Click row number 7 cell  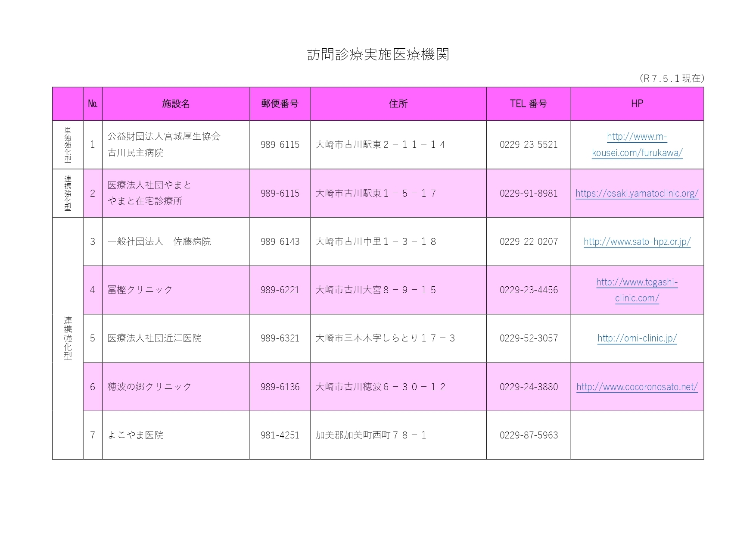(x=93, y=435)
